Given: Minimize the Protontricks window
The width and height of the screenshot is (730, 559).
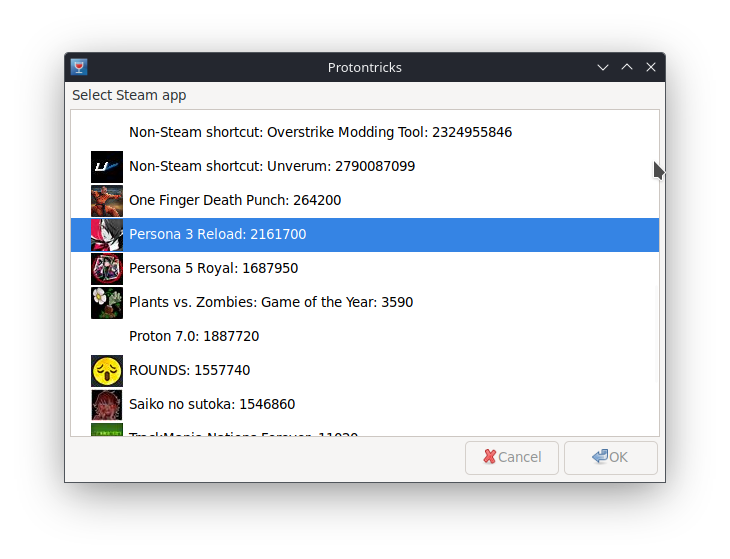Looking at the screenshot, I should (x=603, y=67).
